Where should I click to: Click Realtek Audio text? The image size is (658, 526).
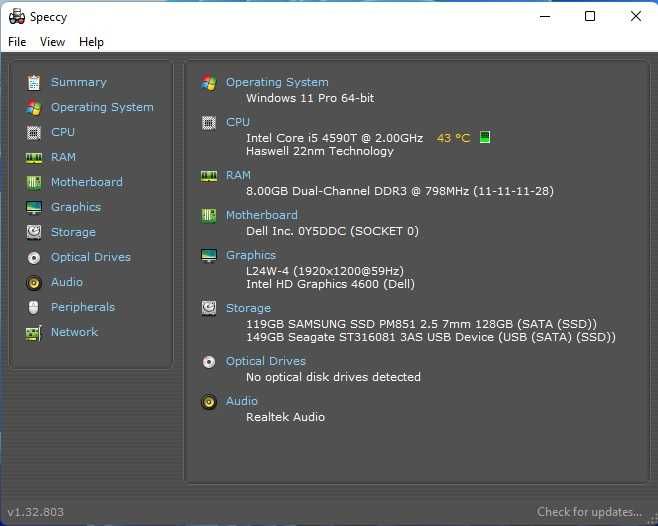pos(285,417)
